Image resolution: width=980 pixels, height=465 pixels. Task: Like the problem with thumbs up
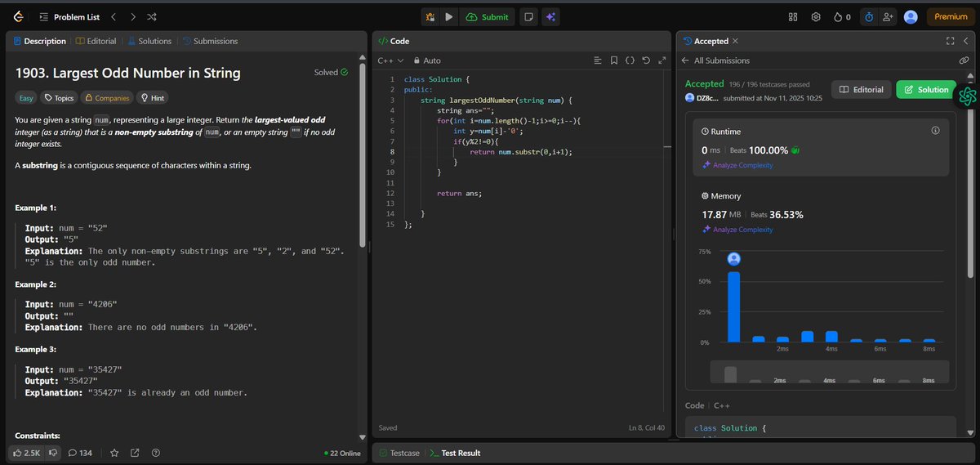click(x=25, y=452)
